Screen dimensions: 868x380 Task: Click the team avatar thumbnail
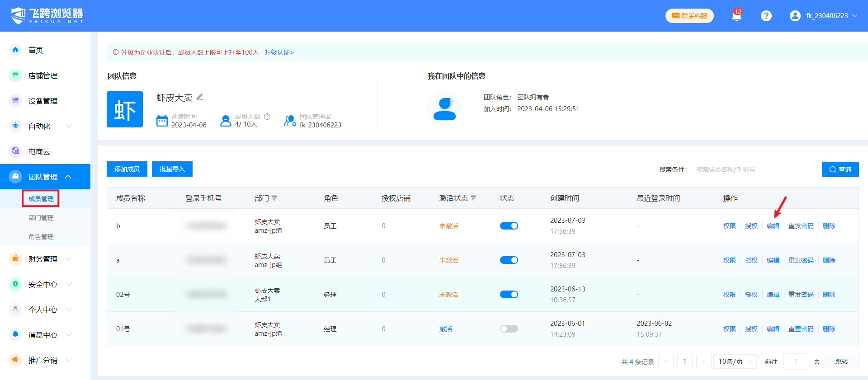125,109
